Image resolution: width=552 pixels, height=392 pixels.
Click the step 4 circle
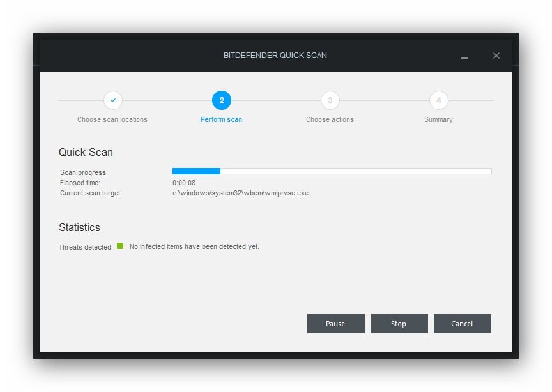[x=439, y=100]
